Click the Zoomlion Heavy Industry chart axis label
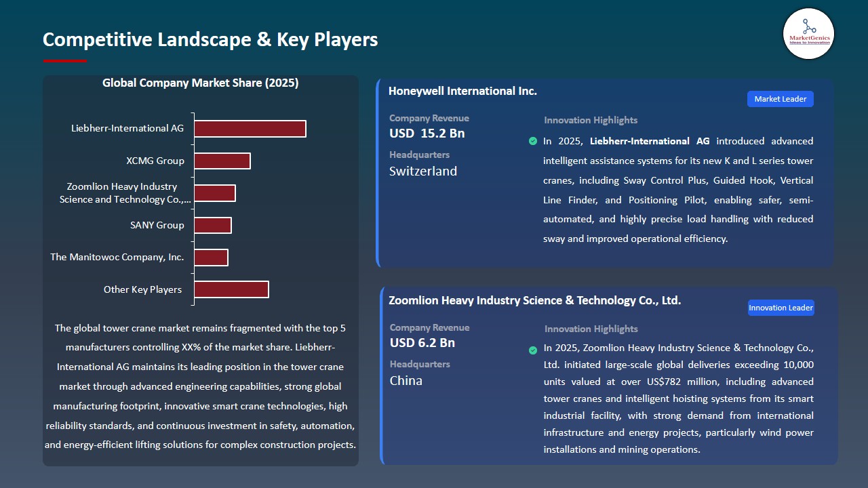Image resolution: width=868 pixels, height=488 pixels. [125, 193]
